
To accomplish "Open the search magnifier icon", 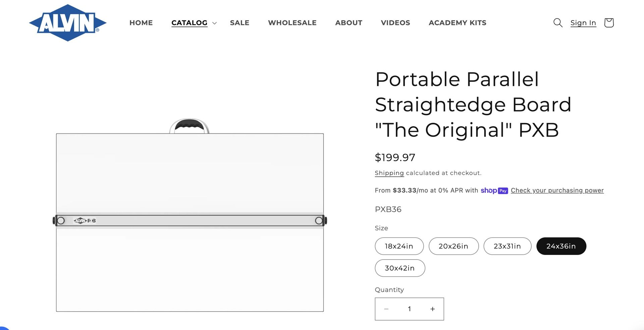I will (x=557, y=23).
